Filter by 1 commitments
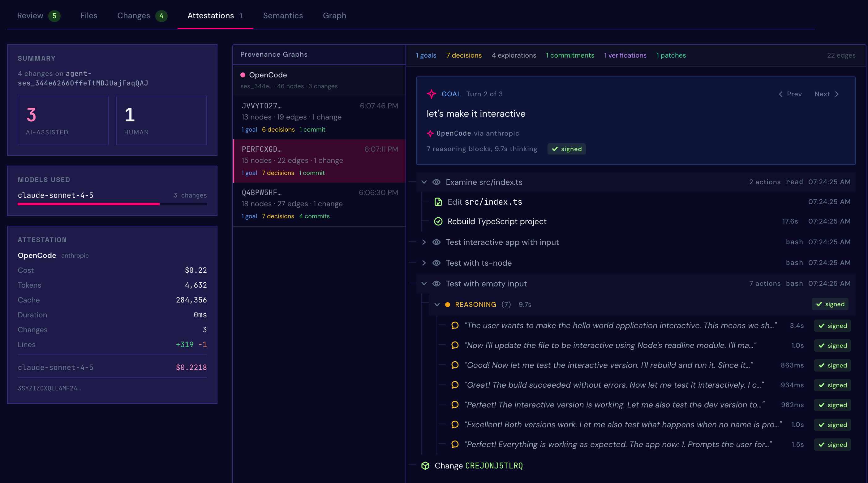Image resolution: width=868 pixels, height=483 pixels. point(570,55)
